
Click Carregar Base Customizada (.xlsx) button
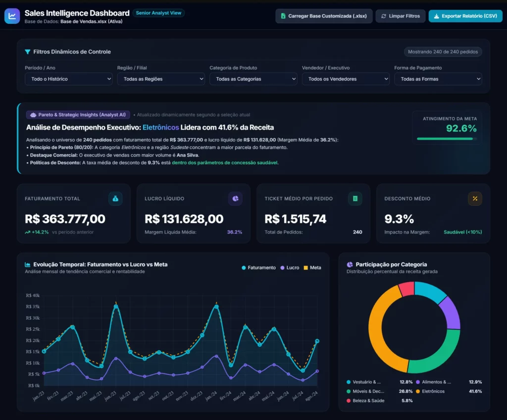324,16
